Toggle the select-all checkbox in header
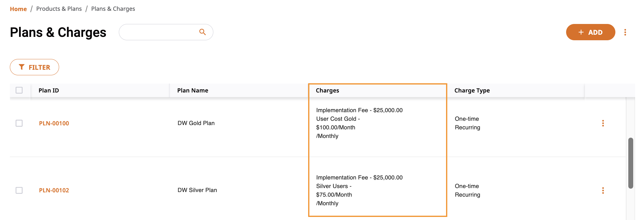This screenshot has height=220, width=644. pos(19,90)
